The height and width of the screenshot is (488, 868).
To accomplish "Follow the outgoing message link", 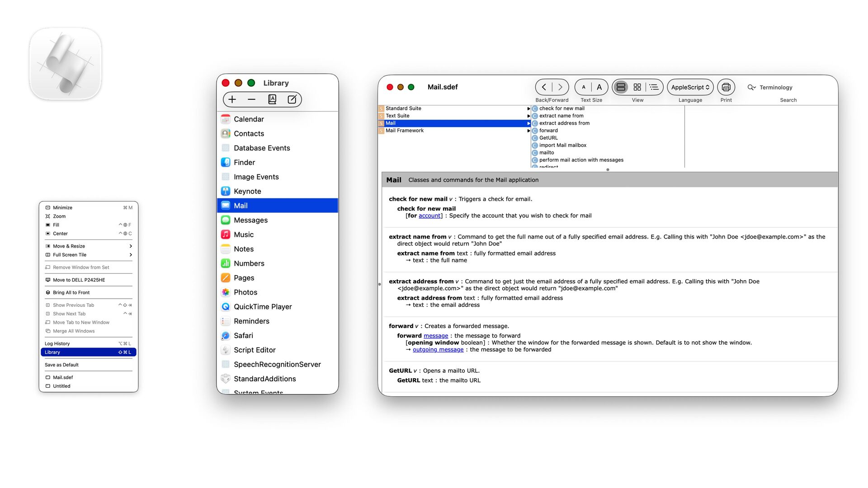I will [438, 350].
